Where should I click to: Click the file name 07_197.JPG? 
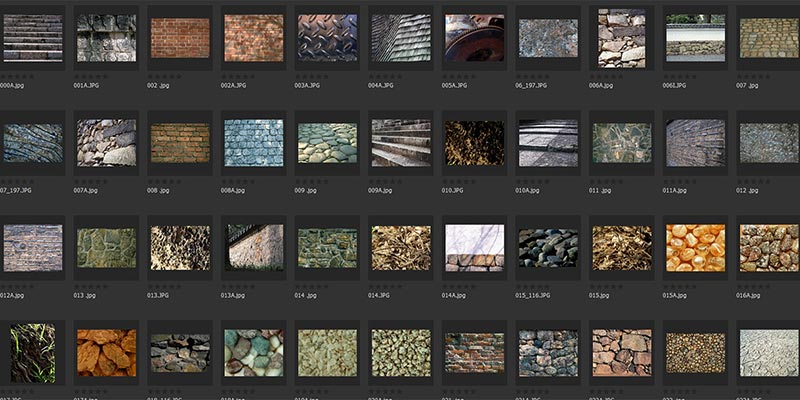[16, 190]
